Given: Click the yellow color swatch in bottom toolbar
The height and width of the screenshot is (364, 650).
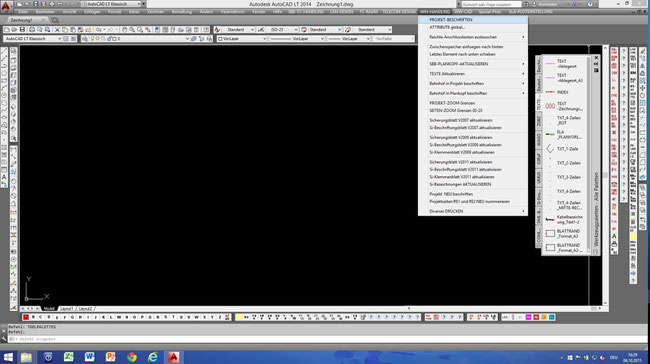Looking at the screenshot, I should (239, 317).
